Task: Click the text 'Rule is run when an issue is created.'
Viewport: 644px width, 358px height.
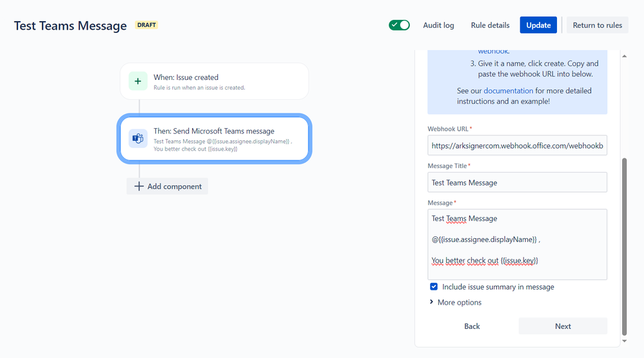Action: (199, 88)
